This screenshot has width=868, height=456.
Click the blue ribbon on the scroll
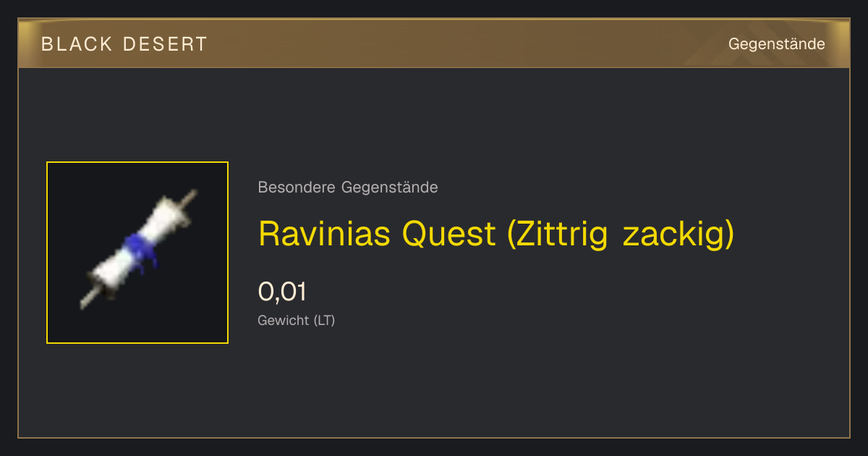click(x=138, y=250)
